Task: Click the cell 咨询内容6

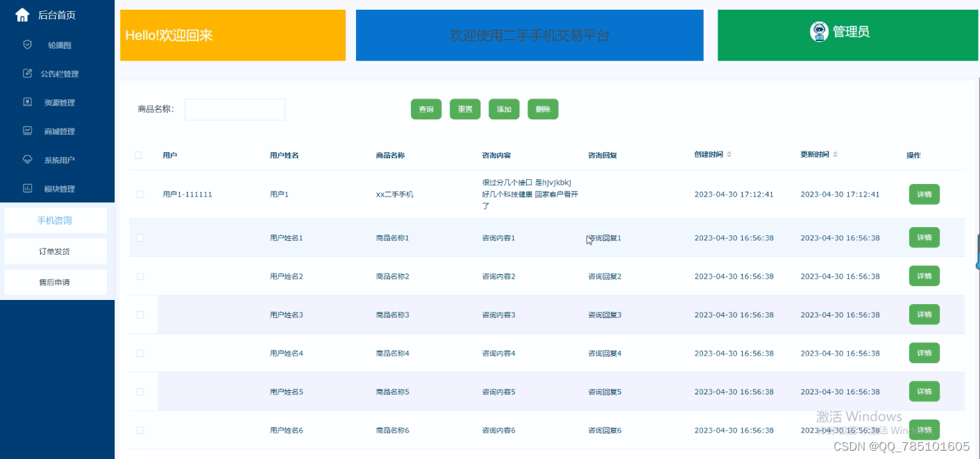Action: tap(499, 431)
